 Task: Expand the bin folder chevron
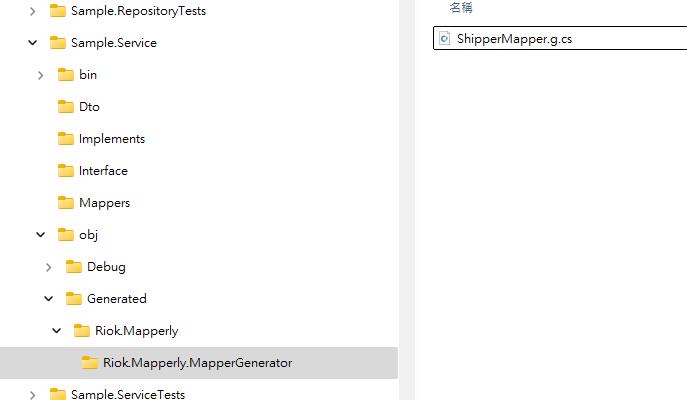[x=41, y=75]
